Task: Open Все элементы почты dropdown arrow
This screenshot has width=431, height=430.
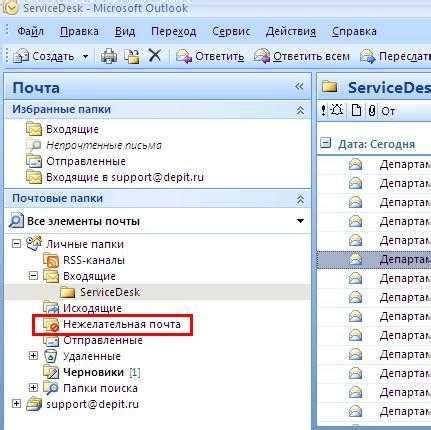Action: tap(300, 221)
